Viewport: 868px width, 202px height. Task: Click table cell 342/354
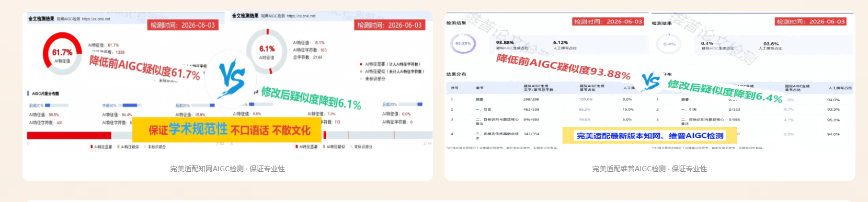(531, 134)
